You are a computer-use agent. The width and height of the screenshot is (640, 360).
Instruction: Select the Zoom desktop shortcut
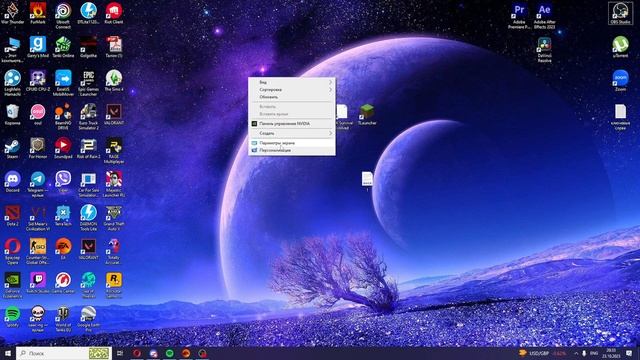620,80
